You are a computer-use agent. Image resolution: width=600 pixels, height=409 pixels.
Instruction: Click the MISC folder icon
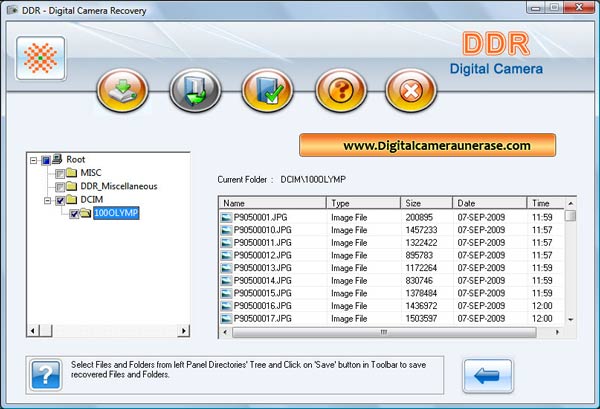pos(72,173)
